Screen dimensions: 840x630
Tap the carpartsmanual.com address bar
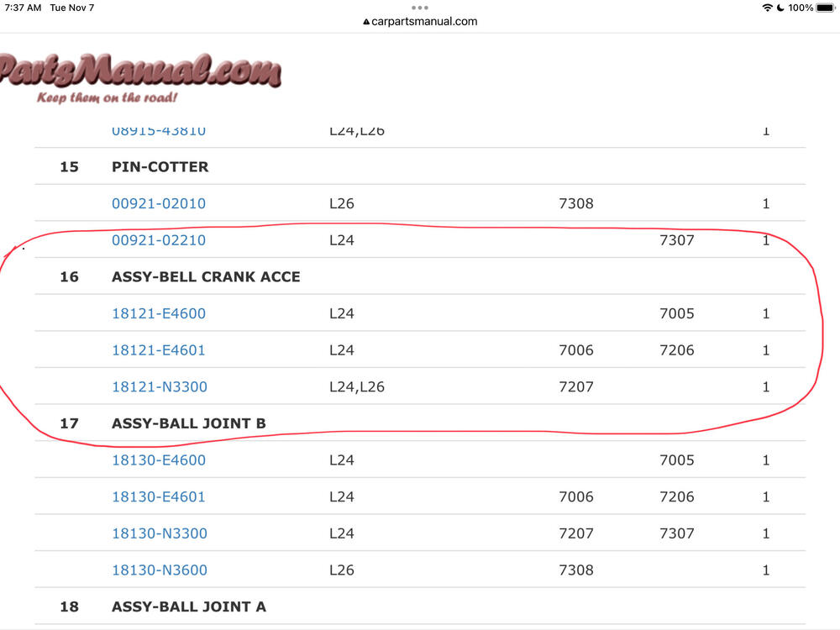coord(420,21)
